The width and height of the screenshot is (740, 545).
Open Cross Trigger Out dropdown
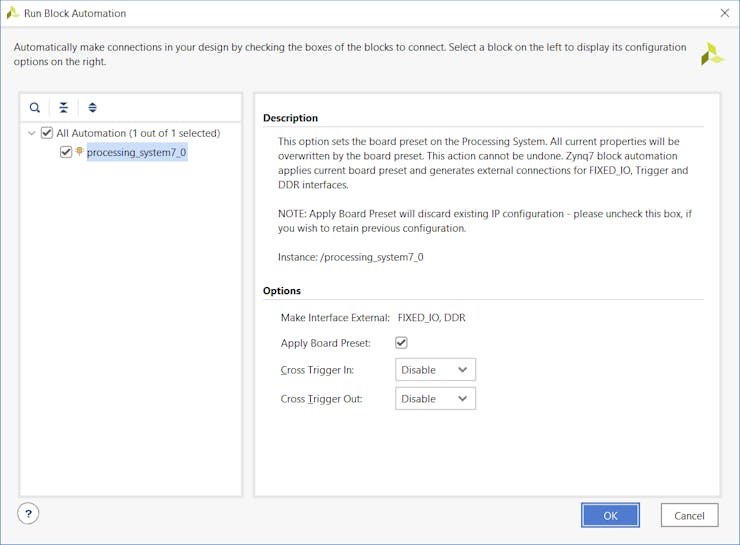pyautogui.click(x=435, y=398)
